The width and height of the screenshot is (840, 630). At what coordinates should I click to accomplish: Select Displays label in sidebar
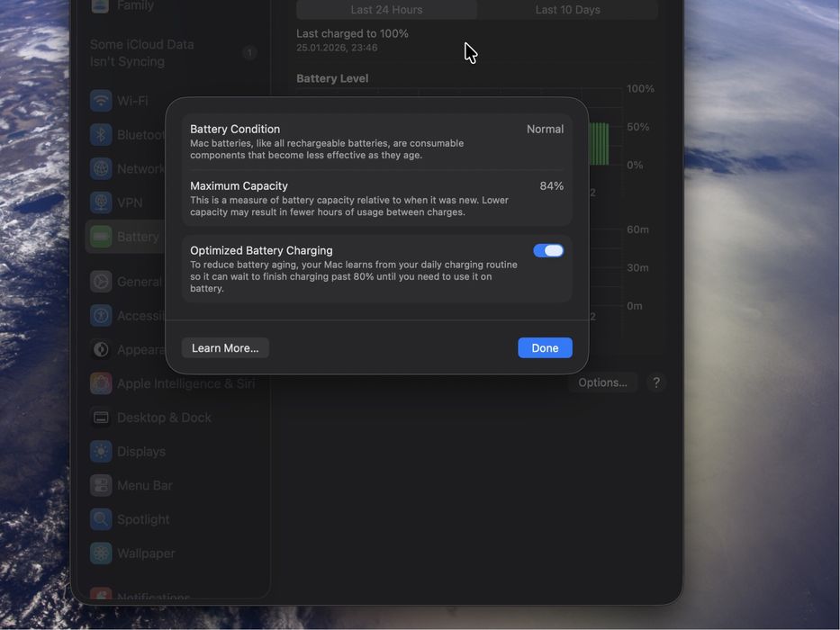click(x=140, y=452)
